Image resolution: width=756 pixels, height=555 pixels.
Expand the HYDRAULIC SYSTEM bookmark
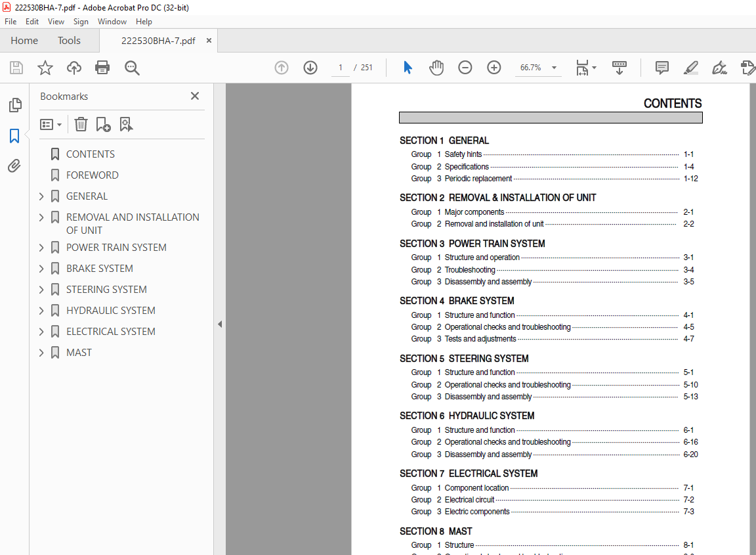[41, 311]
